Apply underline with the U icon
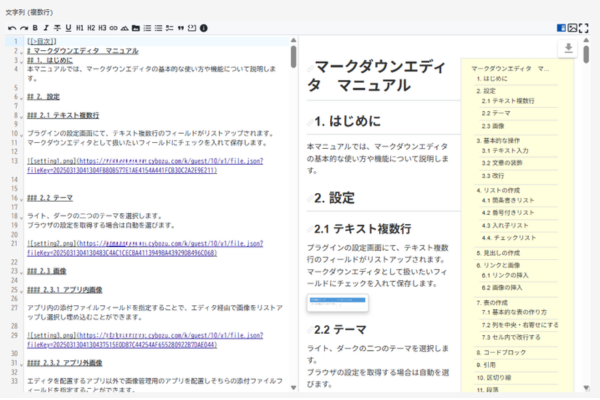This screenshot has height=400, width=600. [68, 28]
